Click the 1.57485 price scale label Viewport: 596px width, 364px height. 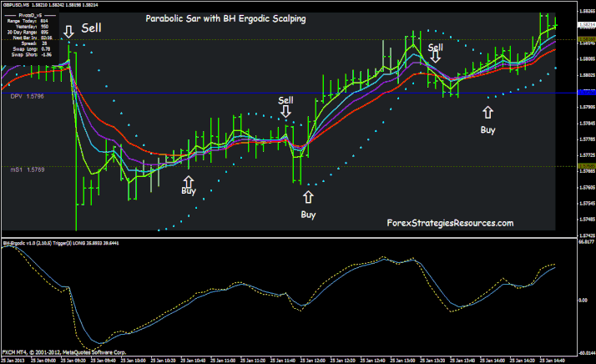587,220
